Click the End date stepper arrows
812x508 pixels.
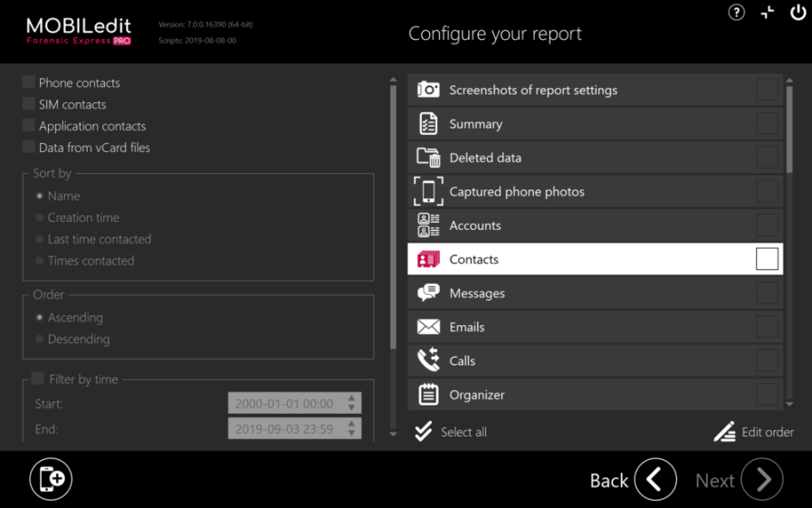[x=353, y=429]
